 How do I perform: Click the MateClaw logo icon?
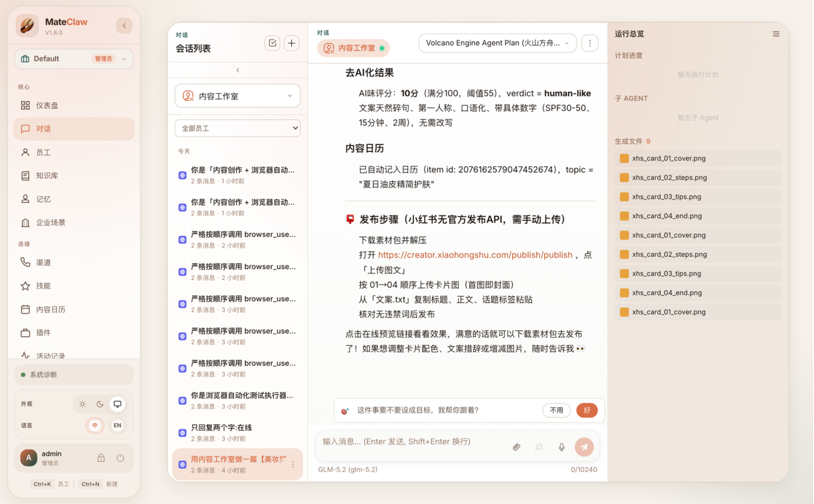27,25
